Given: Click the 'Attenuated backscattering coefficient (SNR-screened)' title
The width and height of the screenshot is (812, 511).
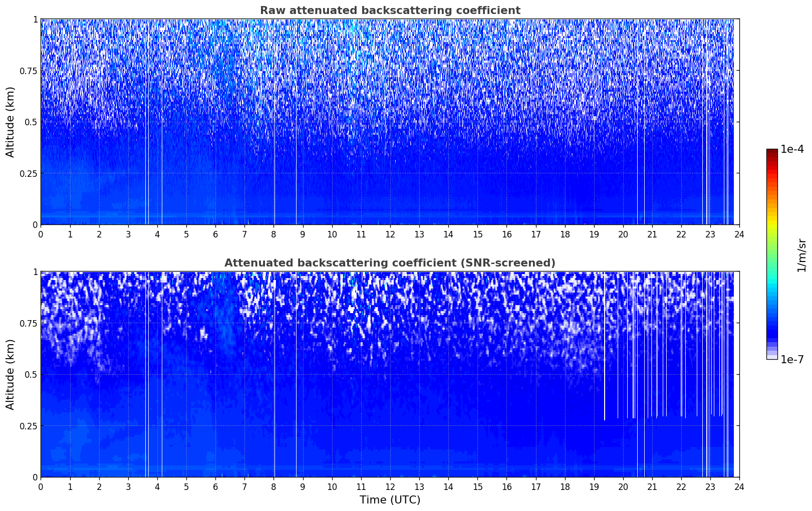Looking at the screenshot, I should 390,263.
